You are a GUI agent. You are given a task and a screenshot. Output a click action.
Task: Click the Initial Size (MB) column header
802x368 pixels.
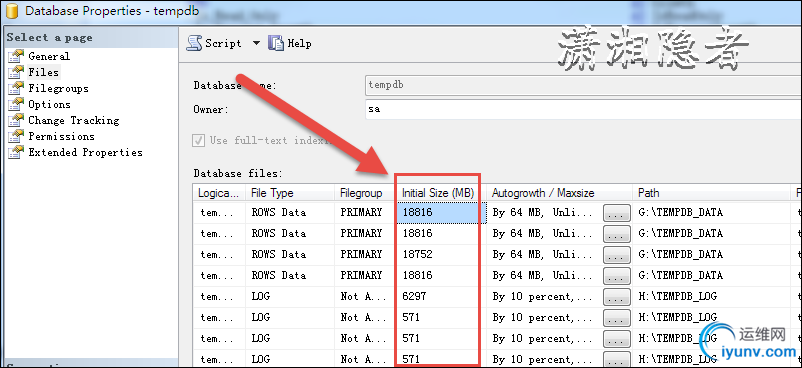(439, 193)
